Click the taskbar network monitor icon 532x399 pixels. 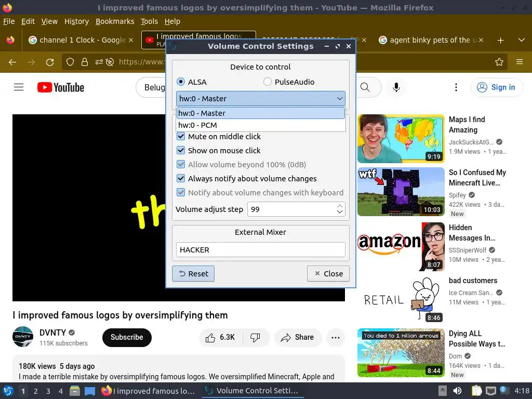490,391
